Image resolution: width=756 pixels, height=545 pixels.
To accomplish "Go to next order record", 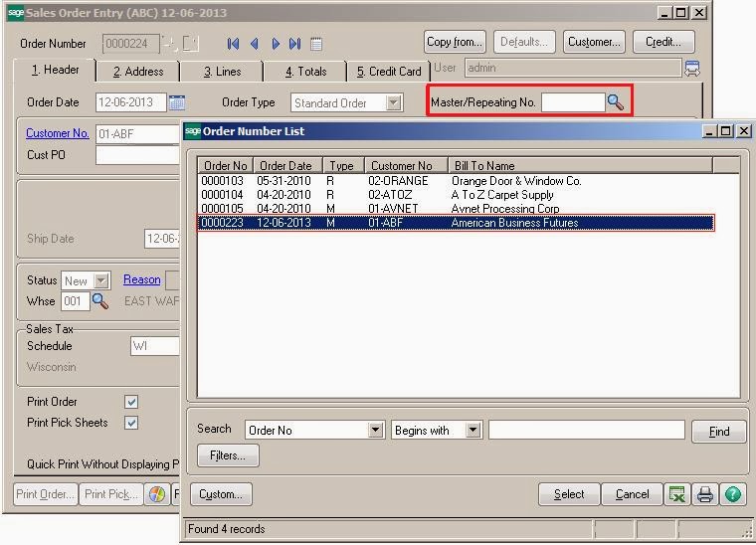I will [276, 44].
